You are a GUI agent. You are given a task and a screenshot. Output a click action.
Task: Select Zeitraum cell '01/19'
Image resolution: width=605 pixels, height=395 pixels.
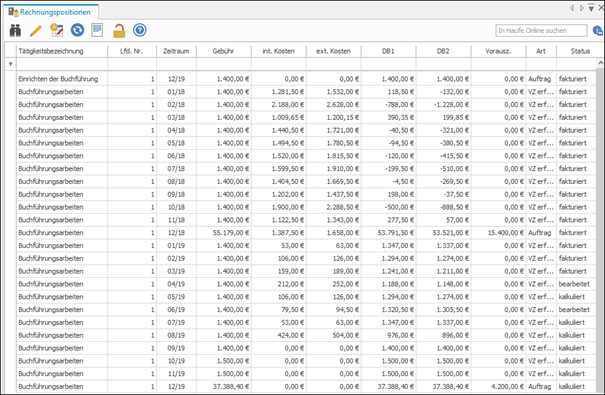pyautogui.click(x=176, y=245)
